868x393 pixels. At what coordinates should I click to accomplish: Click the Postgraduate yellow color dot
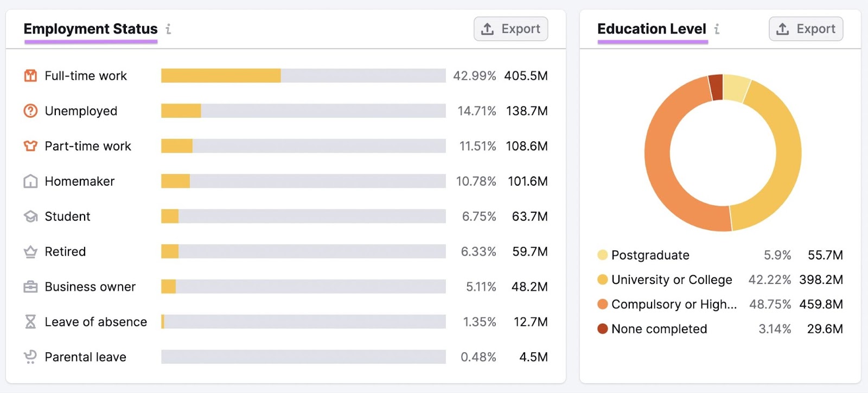(x=601, y=255)
